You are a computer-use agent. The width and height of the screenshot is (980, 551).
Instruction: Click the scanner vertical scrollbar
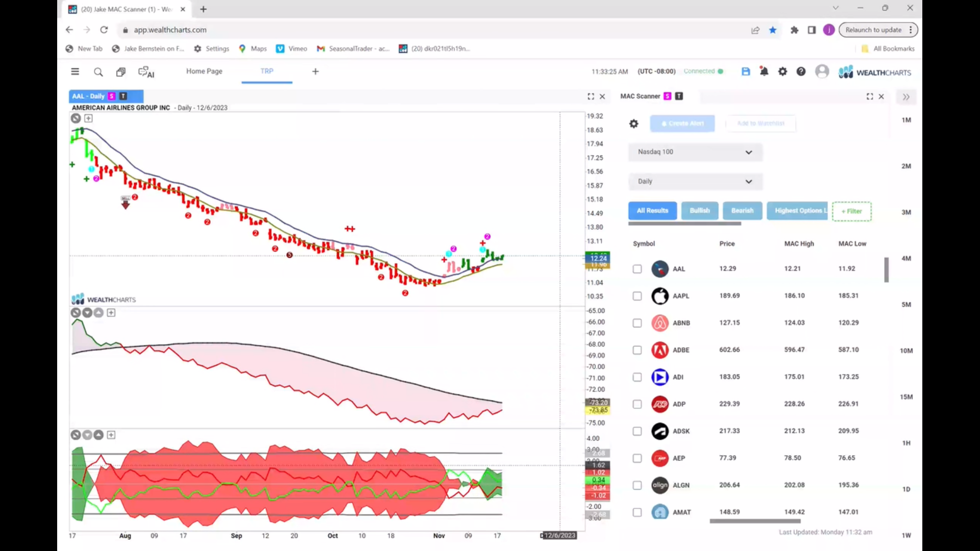click(x=887, y=270)
